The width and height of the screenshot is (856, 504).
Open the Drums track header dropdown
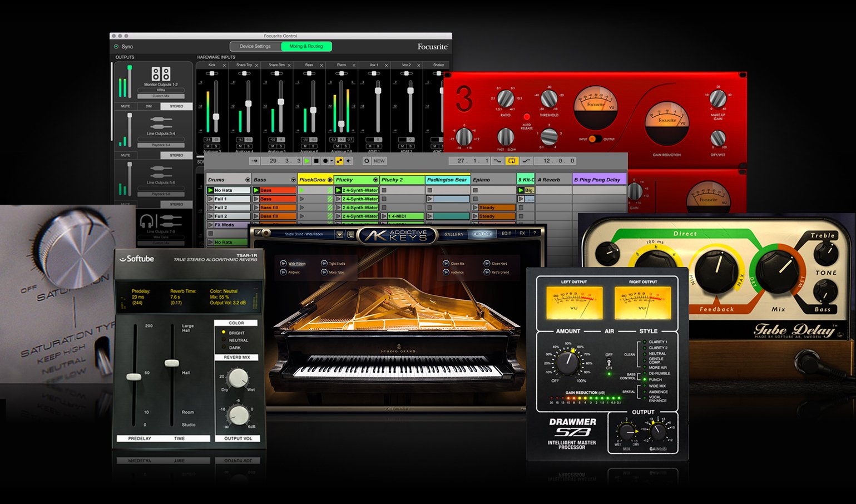point(248,180)
